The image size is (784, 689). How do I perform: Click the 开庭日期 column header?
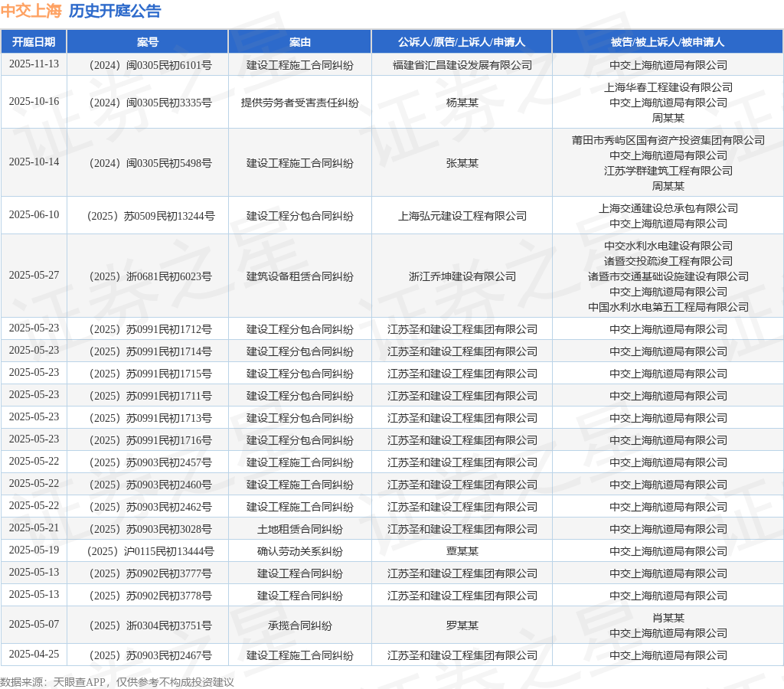click(x=34, y=42)
